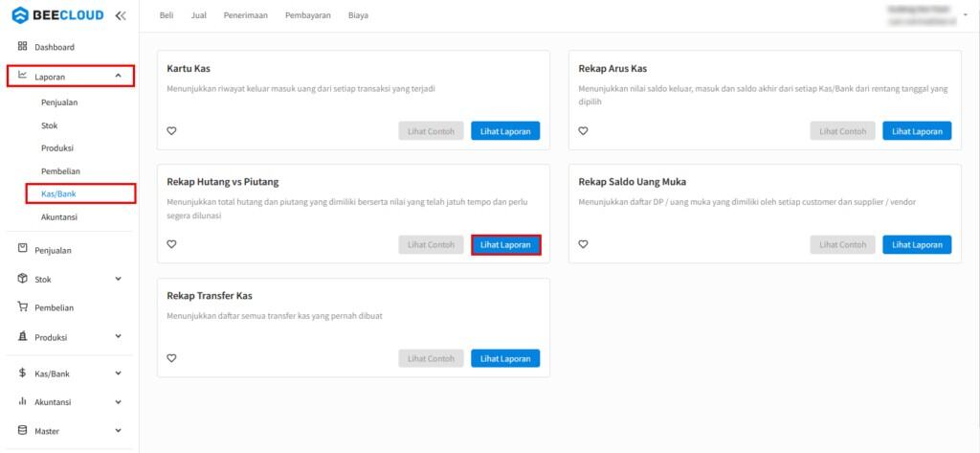This screenshot has height=453, width=980.
Task: Favorite the Kartu Kas report
Action: click(x=172, y=131)
